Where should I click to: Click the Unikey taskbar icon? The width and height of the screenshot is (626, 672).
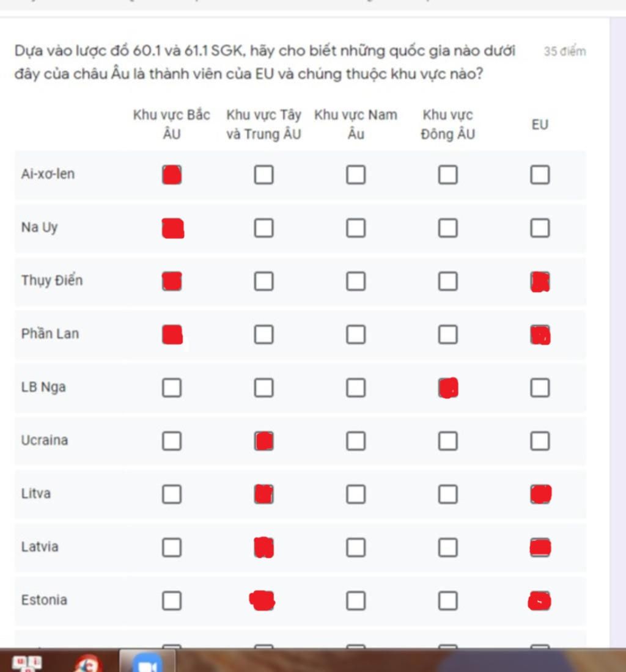[x=27, y=663]
